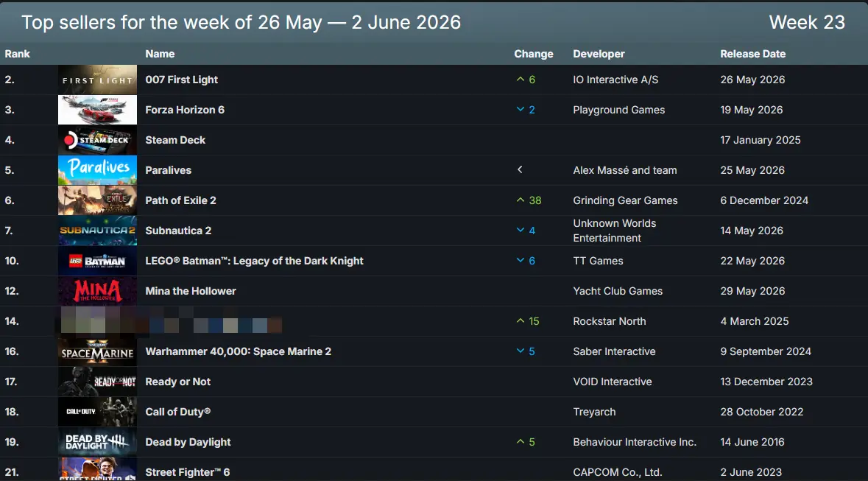This screenshot has width=868, height=481.
Task: Sort the table by the Rank column header
Action: (x=17, y=54)
